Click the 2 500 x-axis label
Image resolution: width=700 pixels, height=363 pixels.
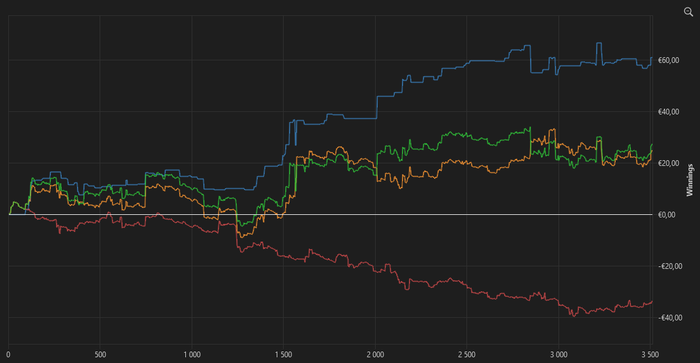tap(467, 355)
